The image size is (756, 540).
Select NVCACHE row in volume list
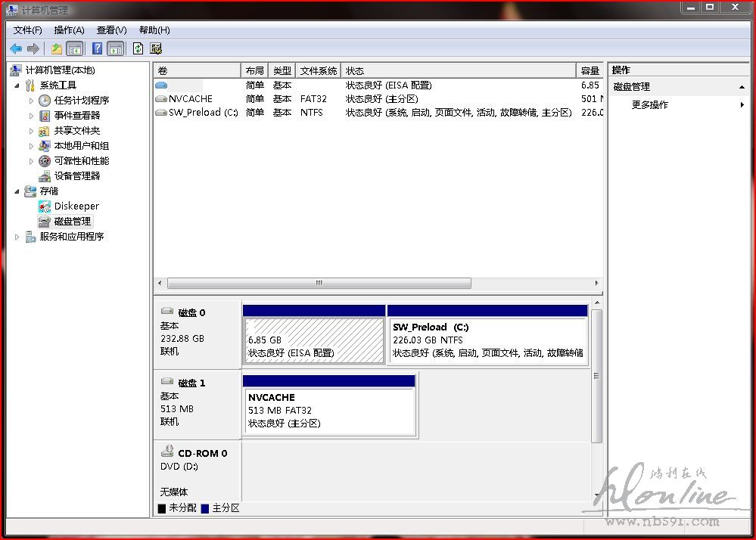click(190, 99)
